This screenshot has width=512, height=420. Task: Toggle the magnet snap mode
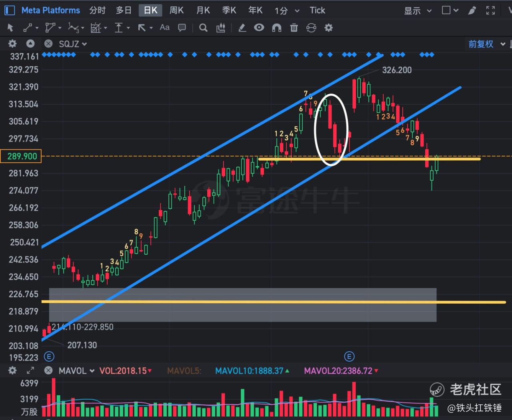(276, 28)
